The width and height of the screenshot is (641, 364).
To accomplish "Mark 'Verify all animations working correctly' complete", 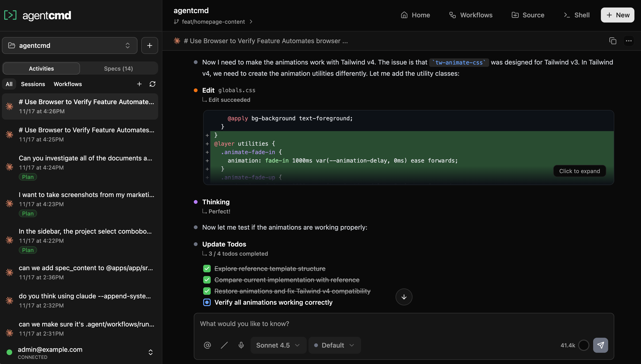I will (x=207, y=302).
